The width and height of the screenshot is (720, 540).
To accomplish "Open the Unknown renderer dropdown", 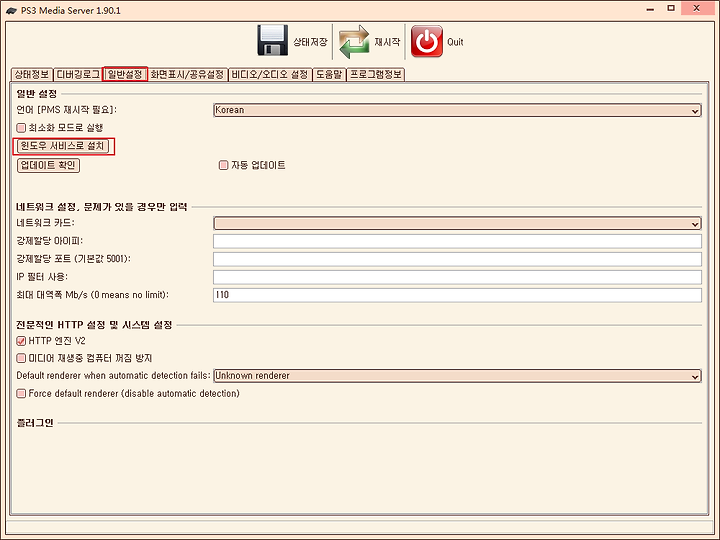I will click(x=457, y=376).
